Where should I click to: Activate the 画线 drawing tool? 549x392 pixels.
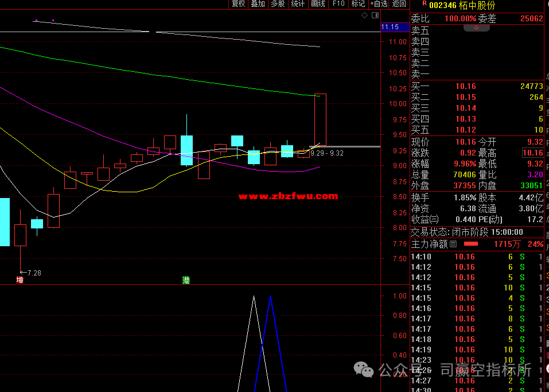tap(318, 4)
